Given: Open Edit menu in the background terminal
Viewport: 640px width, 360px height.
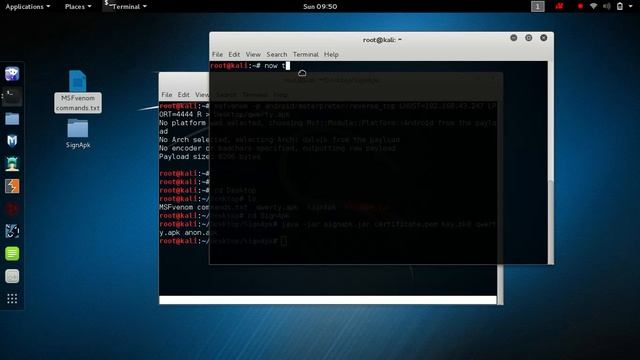Looking at the screenshot, I should tap(183, 95).
